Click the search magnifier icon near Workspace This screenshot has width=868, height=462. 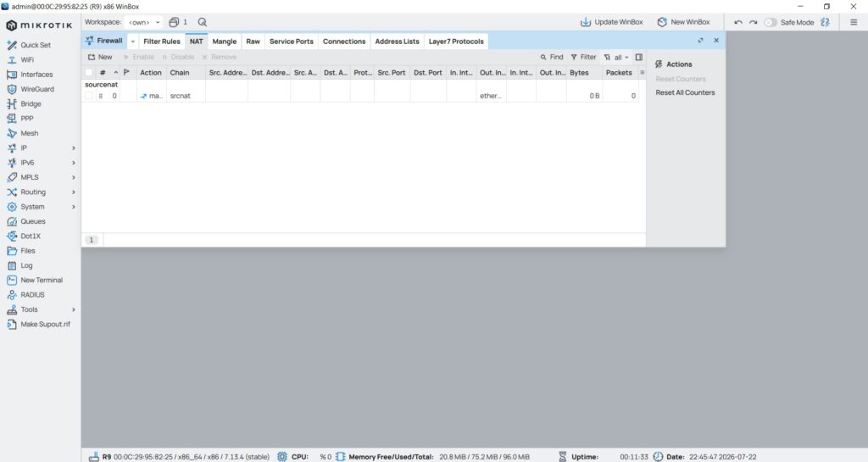pyautogui.click(x=202, y=22)
